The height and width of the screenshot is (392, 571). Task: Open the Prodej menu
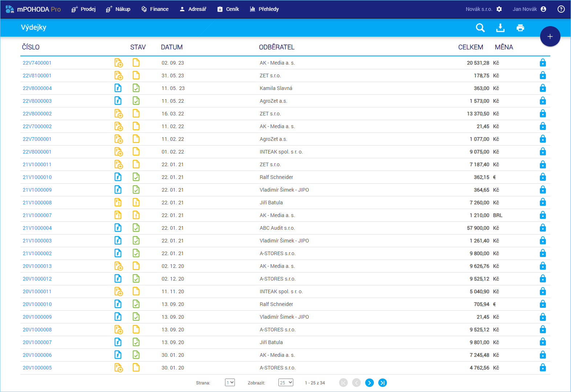pyautogui.click(x=83, y=9)
